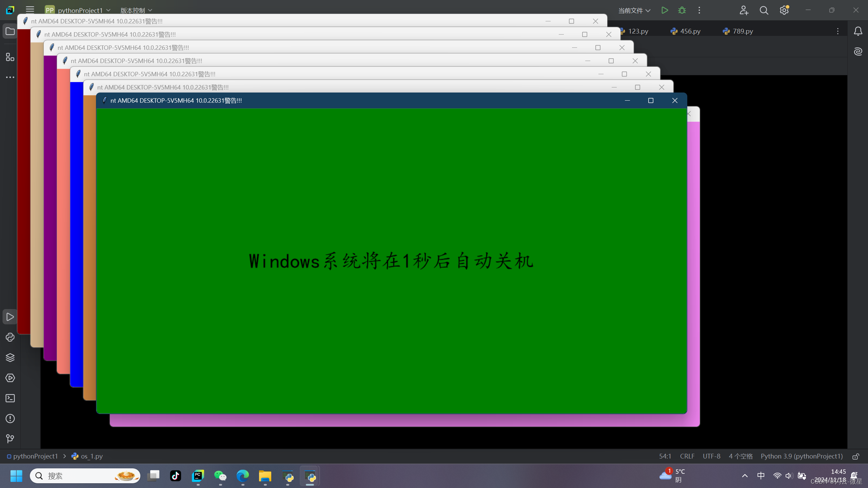Click os_1.py breadcrumb in status bar
Screen dimensions: 868x488
click(87, 456)
